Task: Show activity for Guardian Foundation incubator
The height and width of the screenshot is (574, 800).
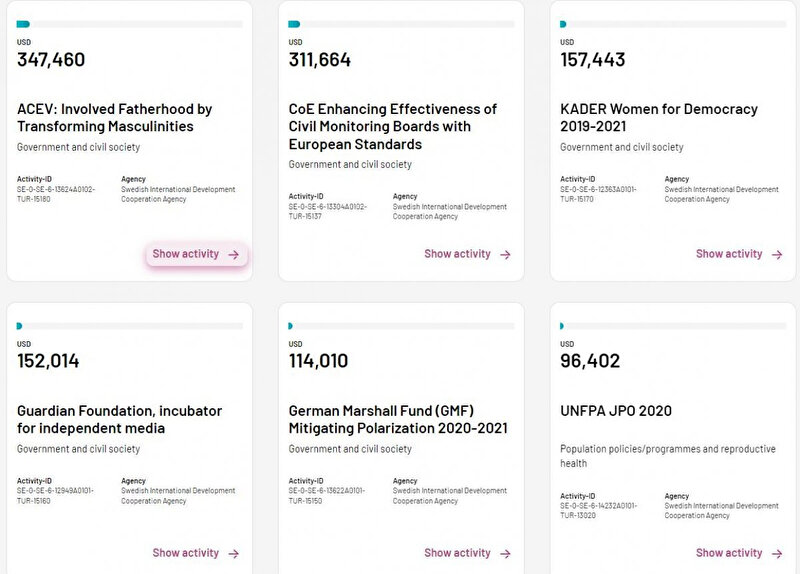Action: point(186,553)
